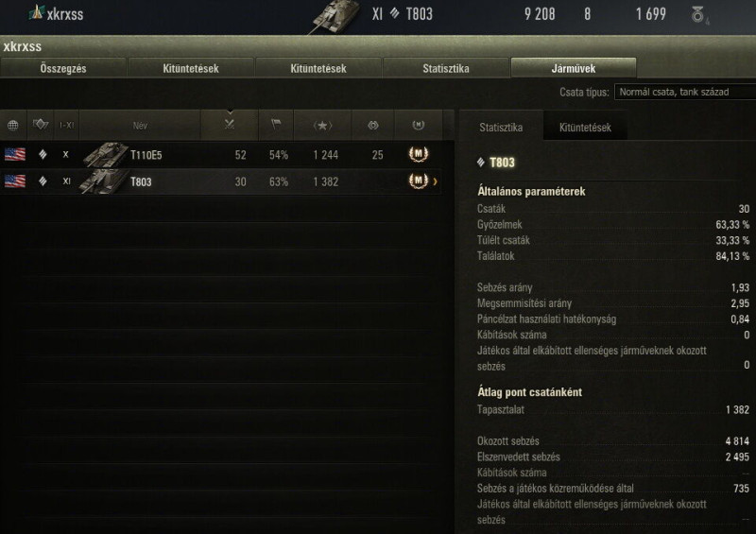Sort by average experience star column
This screenshot has width=756, height=534.
[x=322, y=126]
